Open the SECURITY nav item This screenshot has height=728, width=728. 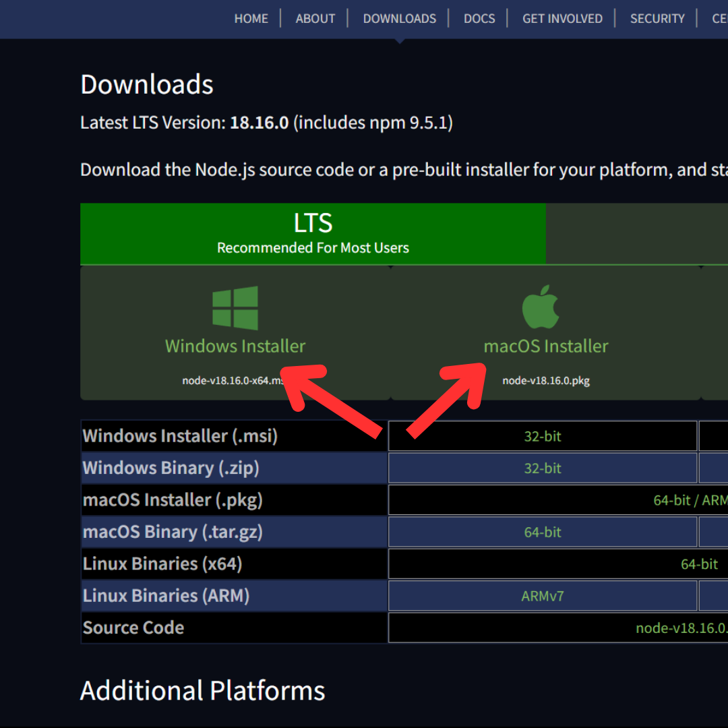click(657, 19)
